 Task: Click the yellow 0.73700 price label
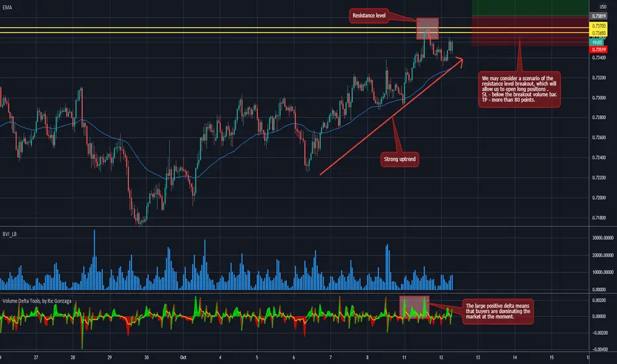tap(598, 26)
